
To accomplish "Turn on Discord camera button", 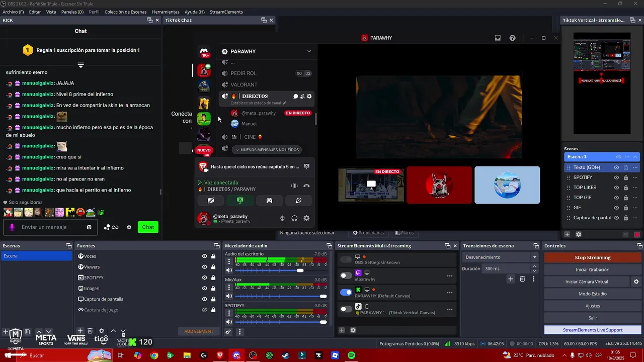I will point(211,200).
